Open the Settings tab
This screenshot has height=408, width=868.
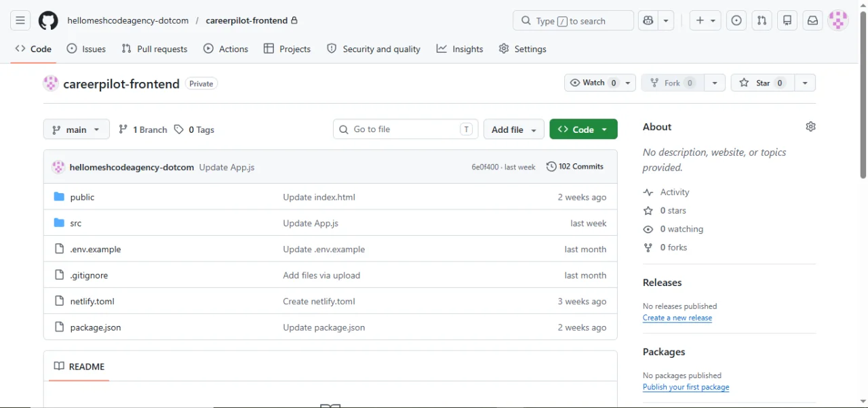[x=522, y=49]
